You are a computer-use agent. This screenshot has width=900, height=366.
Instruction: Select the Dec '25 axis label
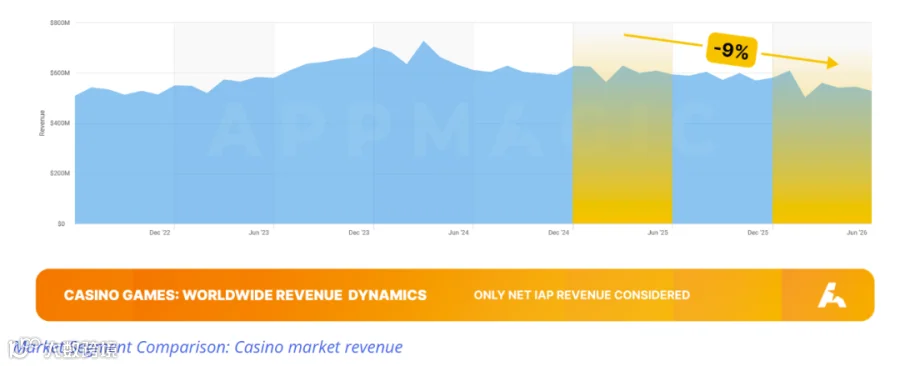(x=758, y=233)
